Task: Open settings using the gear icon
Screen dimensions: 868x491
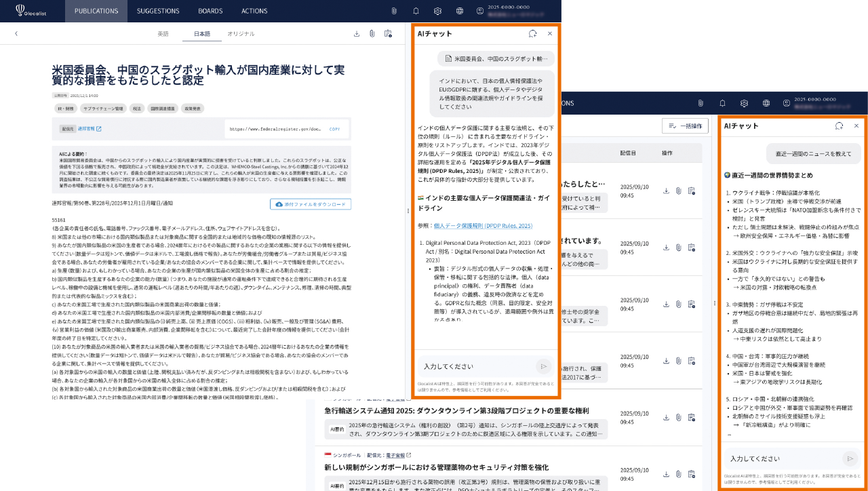Action: tap(437, 11)
